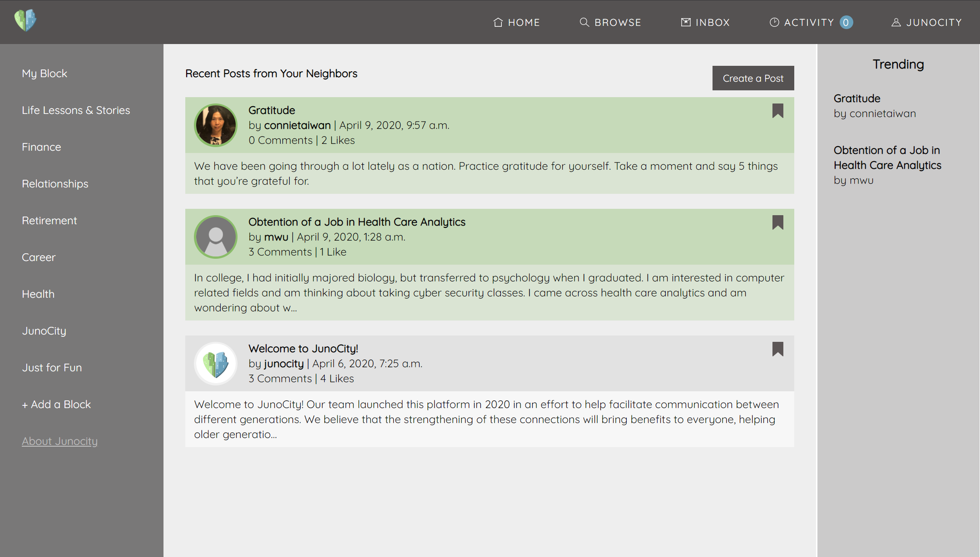Open the Welcome to JunoCity! post title

tap(303, 349)
